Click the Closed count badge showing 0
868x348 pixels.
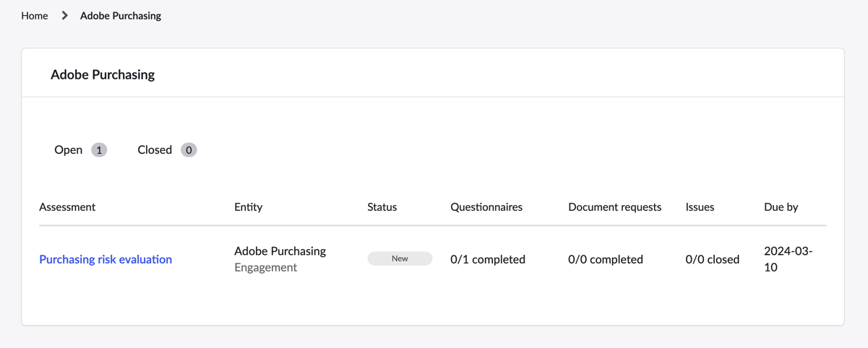tap(189, 149)
